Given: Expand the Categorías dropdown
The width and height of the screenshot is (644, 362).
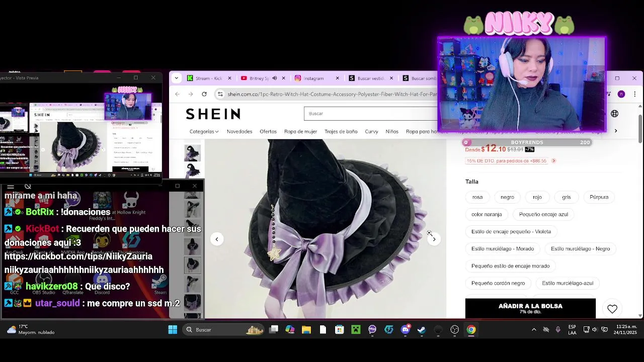Looking at the screenshot, I should (x=204, y=132).
